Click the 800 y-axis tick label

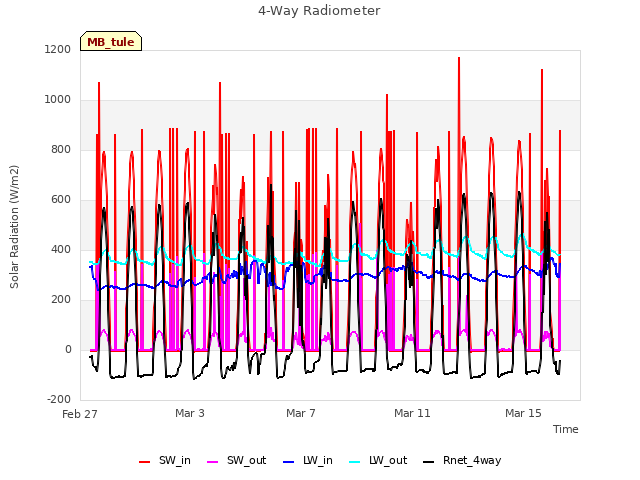coord(61,149)
